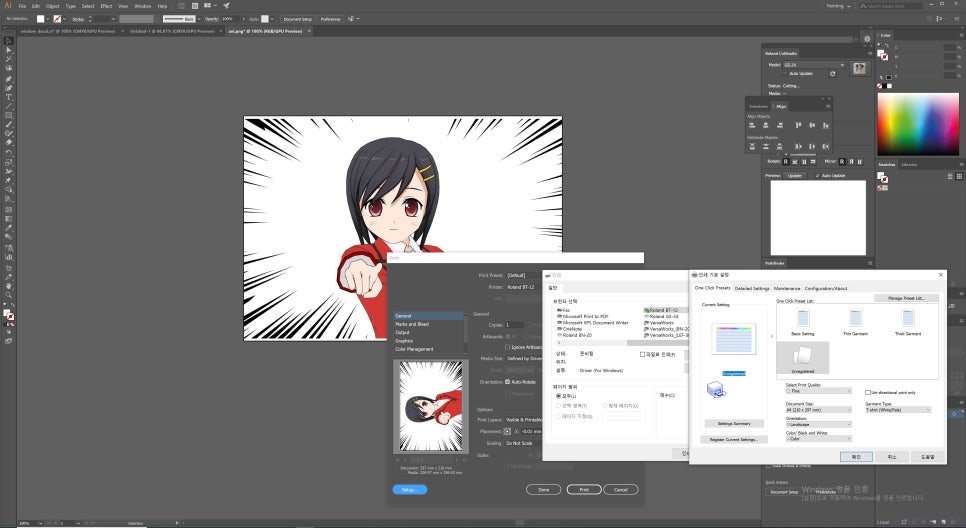Image resolution: width=966 pixels, height=528 pixels.
Task: Click the refresh icon in Roland CutStudio panel
Action: tap(832, 73)
